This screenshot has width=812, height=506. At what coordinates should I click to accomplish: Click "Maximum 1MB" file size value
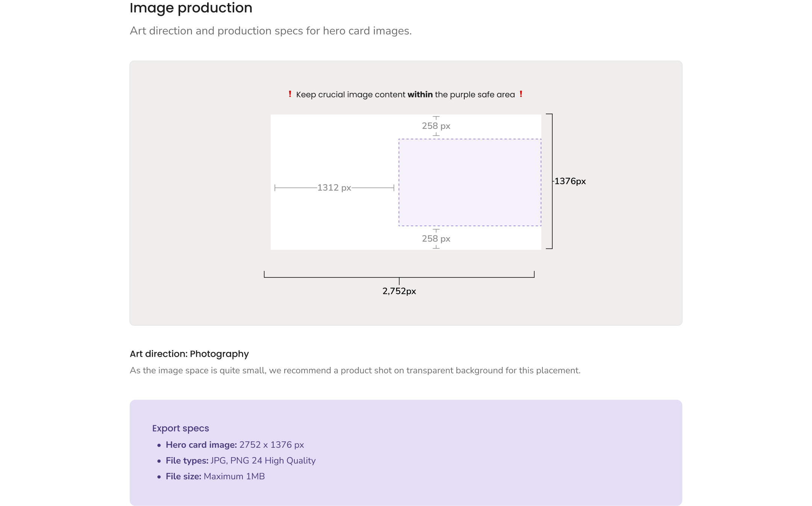pyautogui.click(x=234, y=476)
